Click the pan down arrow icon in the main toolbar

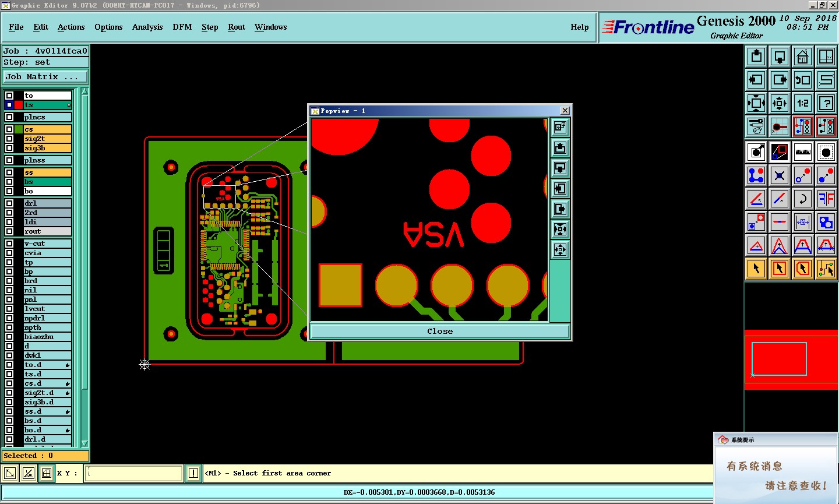pyautogui.click(x=780, y=57)
